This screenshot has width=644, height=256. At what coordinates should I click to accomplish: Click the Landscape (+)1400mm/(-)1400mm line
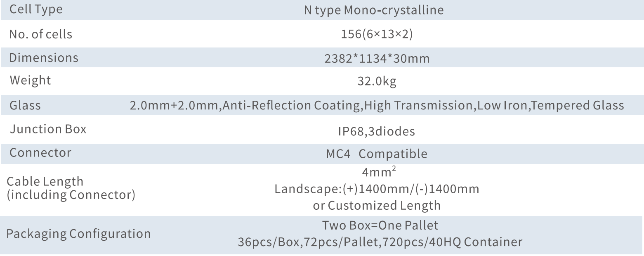pyautogui.click(x=377, y=189)
